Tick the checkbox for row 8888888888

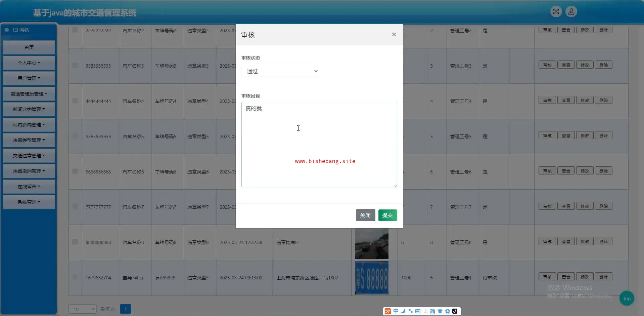coord(75,242)
